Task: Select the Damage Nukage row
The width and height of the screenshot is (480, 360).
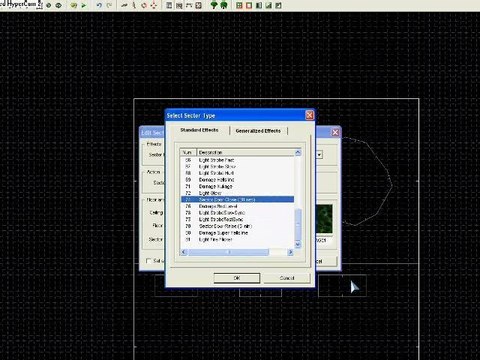Action: pos(237,186)
